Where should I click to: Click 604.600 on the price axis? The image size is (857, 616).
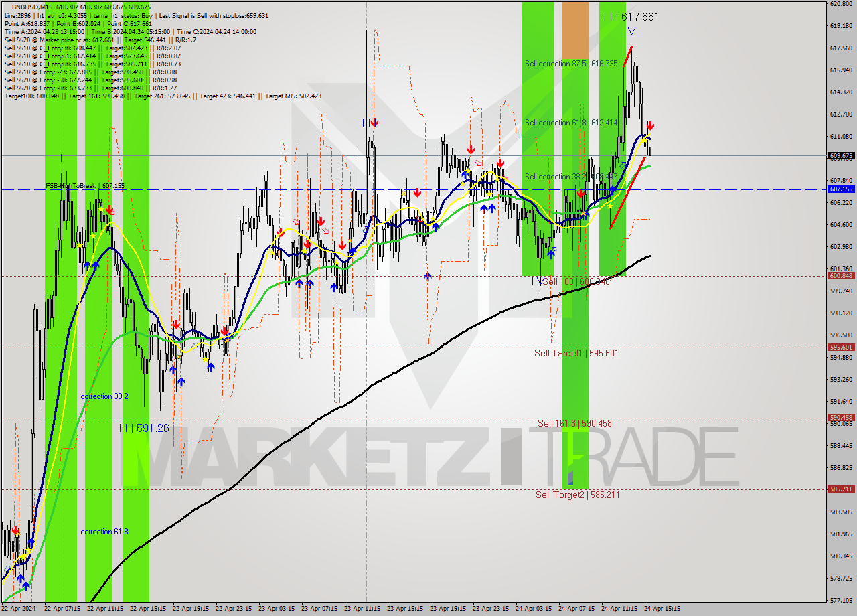[x=841, y=224]
